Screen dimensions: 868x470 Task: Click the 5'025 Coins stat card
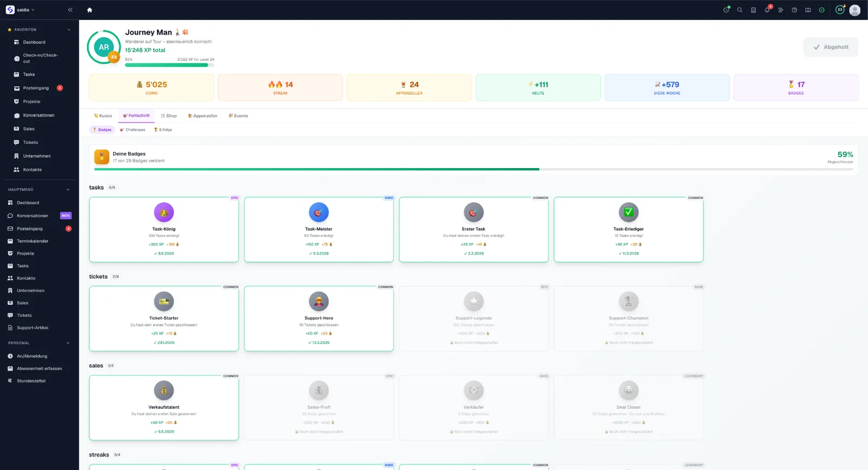pos(151,88)
